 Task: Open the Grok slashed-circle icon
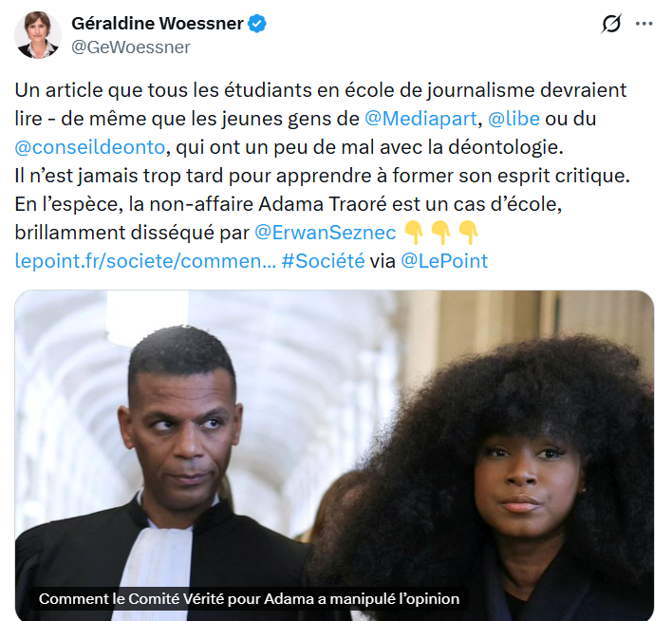[x=611, y=24]
